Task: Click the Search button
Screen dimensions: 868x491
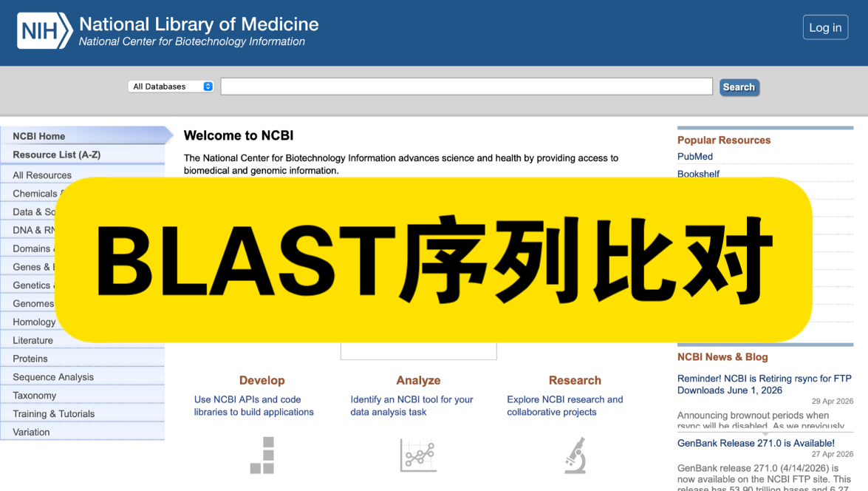Action: point(739,87)
